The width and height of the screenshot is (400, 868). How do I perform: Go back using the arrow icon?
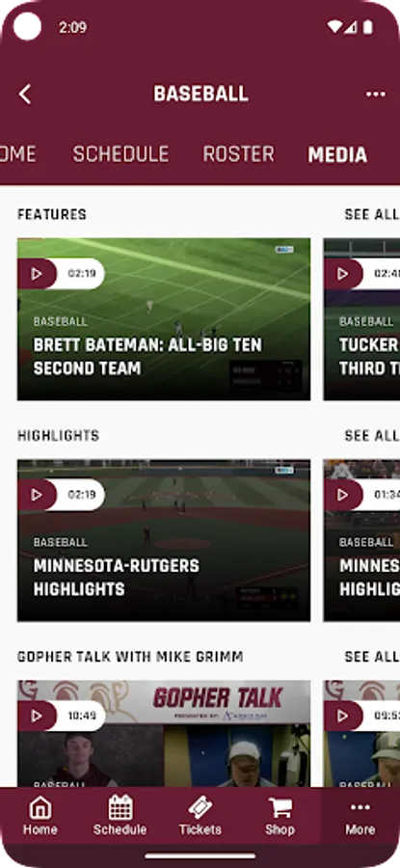(x=25, y=95)
